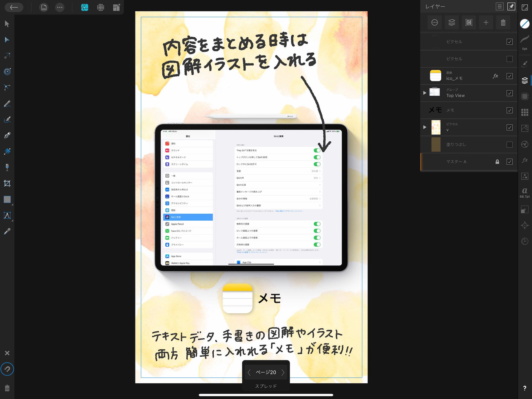This screenshot has height=399, width=532.
Task: Click the lock icon on マスター A
Action: click(x=497, y=162)
